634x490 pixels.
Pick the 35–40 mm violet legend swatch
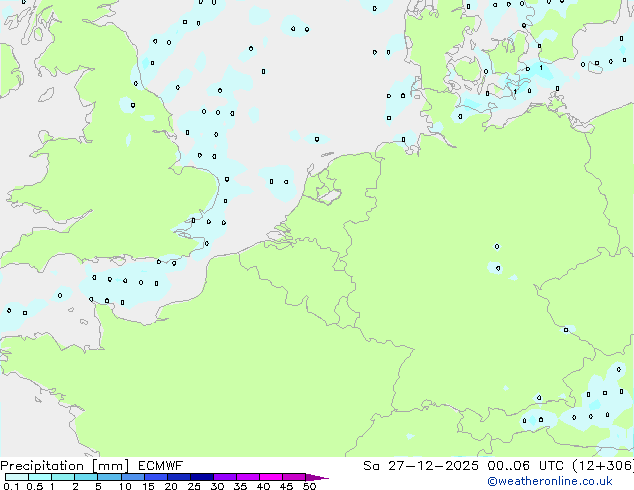(x=247, y=477)
